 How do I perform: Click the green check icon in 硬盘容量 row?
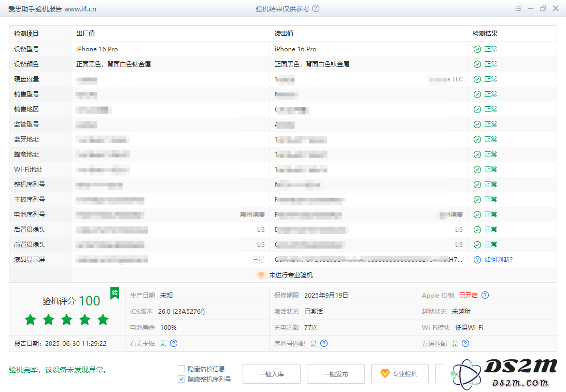(x=477, y=79)
